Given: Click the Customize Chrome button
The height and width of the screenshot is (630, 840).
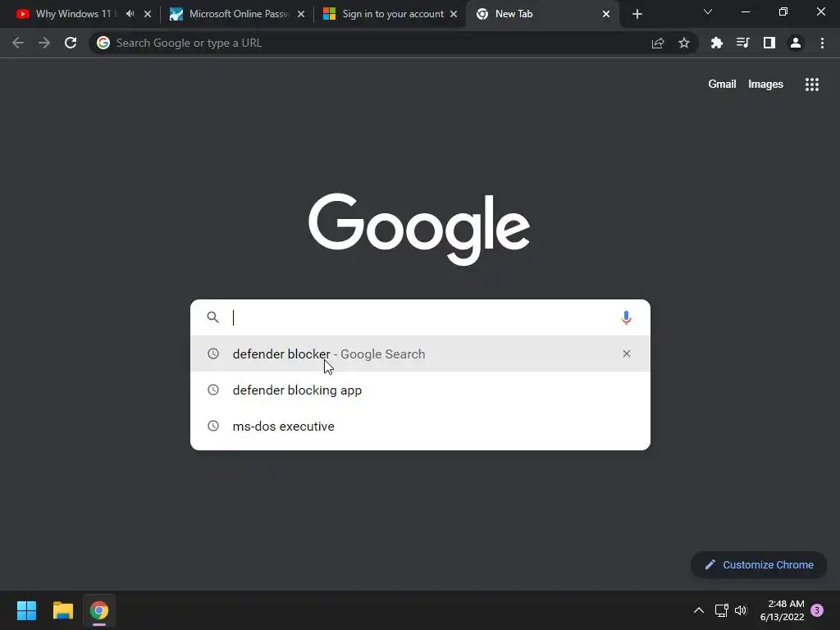Looking at the screenshot, I should coord(759,564).
